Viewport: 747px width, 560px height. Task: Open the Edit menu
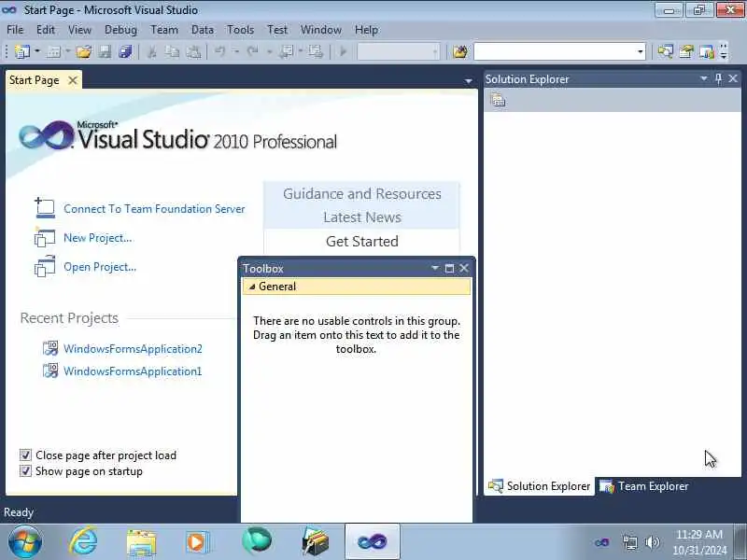(46, 30)
